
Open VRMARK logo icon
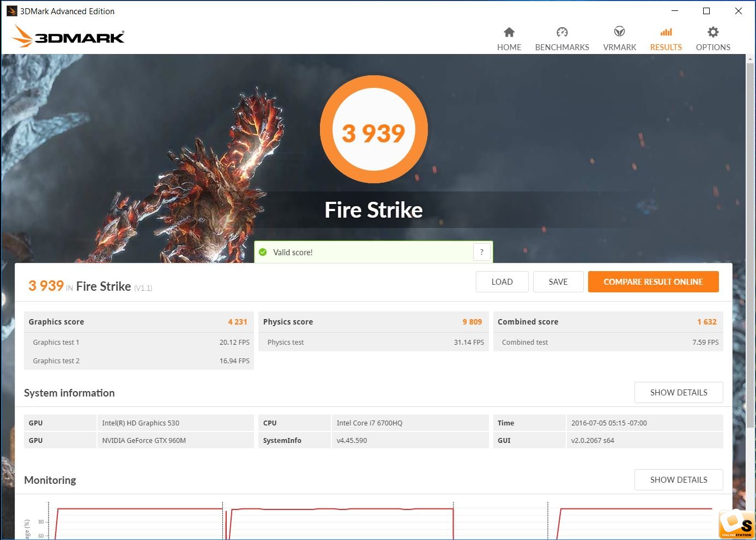point(619,32)
